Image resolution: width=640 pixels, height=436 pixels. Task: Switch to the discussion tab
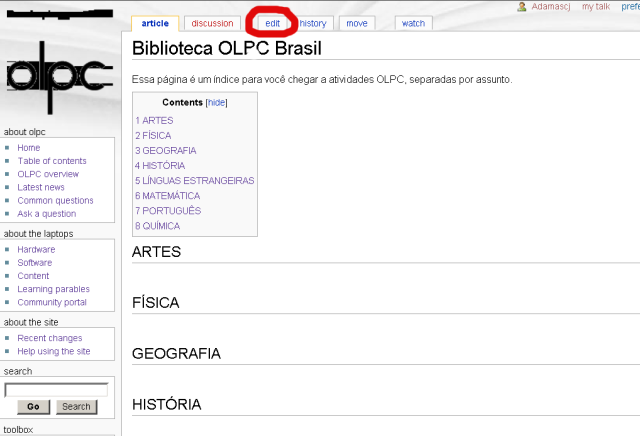coord(212,23)
